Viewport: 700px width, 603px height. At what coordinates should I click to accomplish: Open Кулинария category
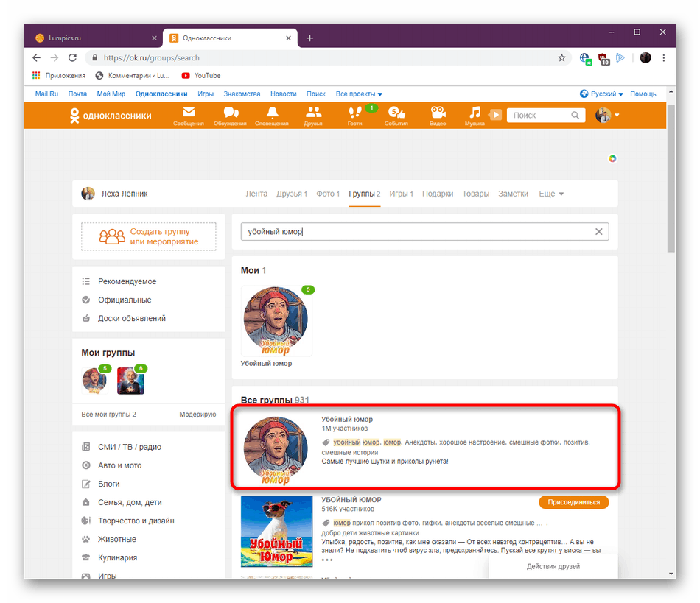coord(117,557)
